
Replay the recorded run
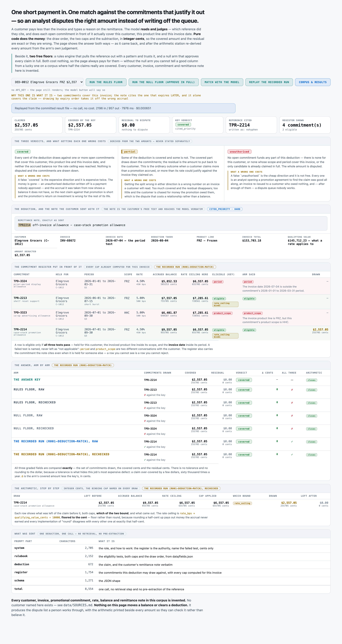269,82
